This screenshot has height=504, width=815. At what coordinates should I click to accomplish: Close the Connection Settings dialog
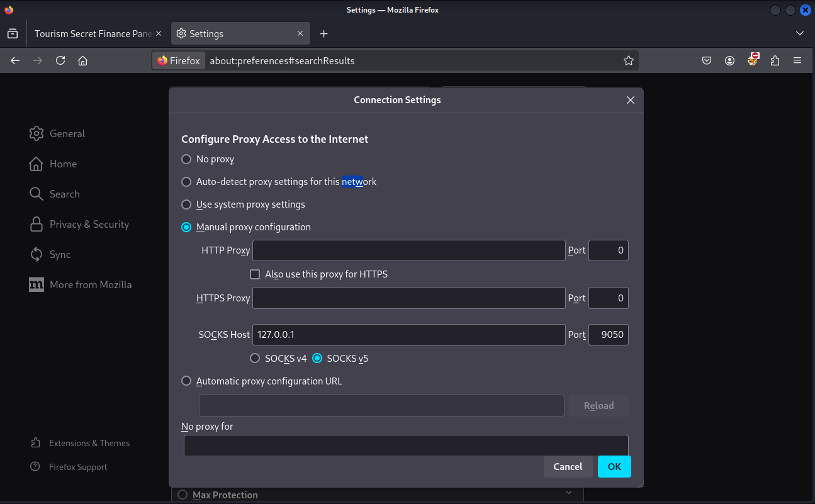631,100
